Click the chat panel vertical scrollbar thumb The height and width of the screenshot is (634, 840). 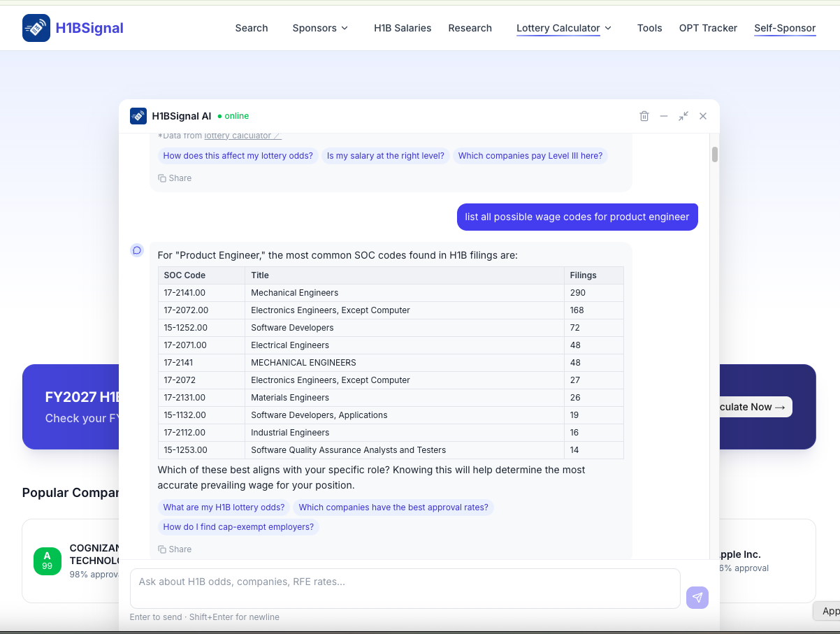[x=715, y=154]
